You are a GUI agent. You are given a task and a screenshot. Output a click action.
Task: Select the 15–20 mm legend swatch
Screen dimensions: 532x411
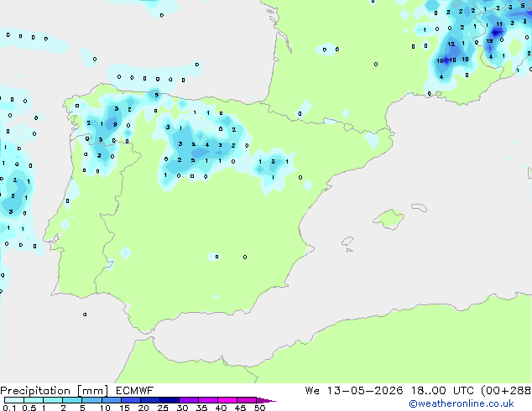[131, 400]
